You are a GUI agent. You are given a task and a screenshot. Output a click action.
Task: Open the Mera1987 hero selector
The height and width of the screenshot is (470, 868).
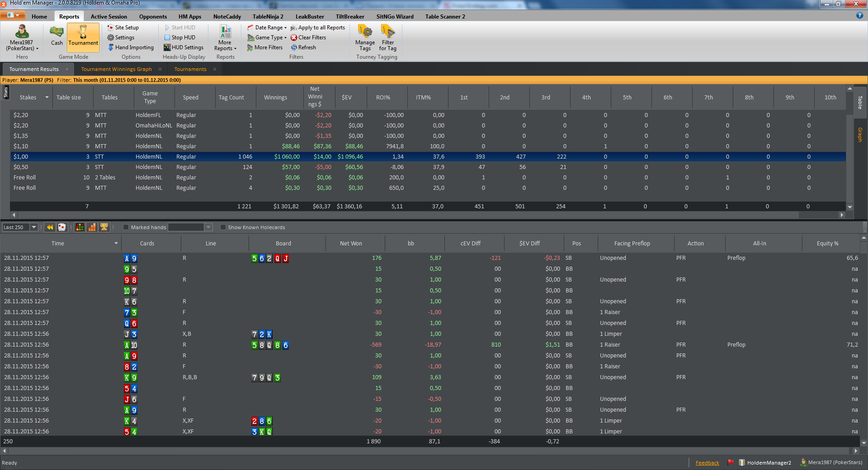pos(22,38)
